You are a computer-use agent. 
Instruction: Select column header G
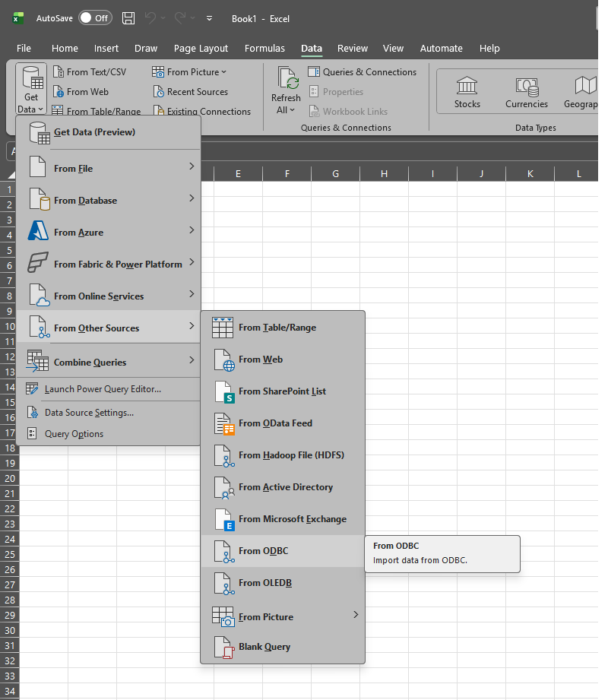click(x=336, y=173)
